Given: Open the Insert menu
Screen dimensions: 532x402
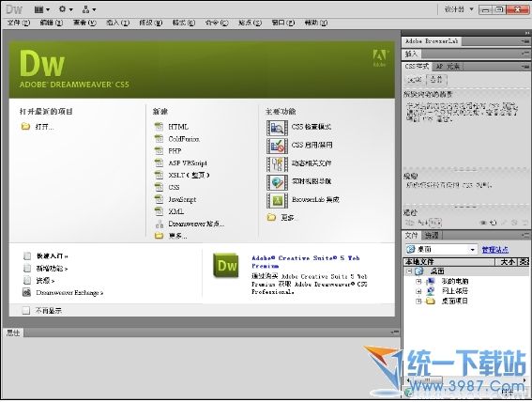Looking at the screenshot, I should [x=117, y=23].
